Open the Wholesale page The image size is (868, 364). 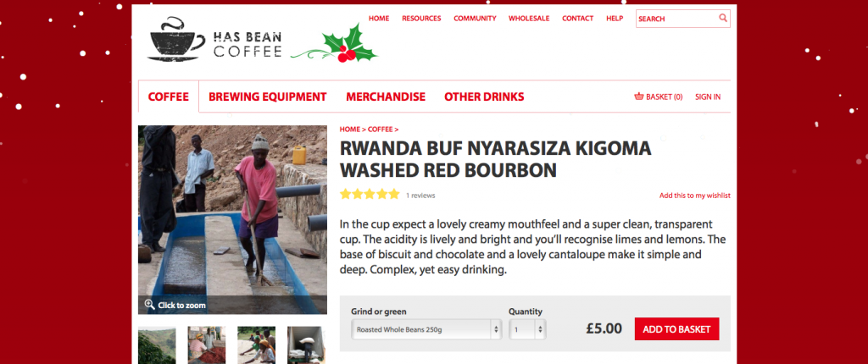point(529,19)
